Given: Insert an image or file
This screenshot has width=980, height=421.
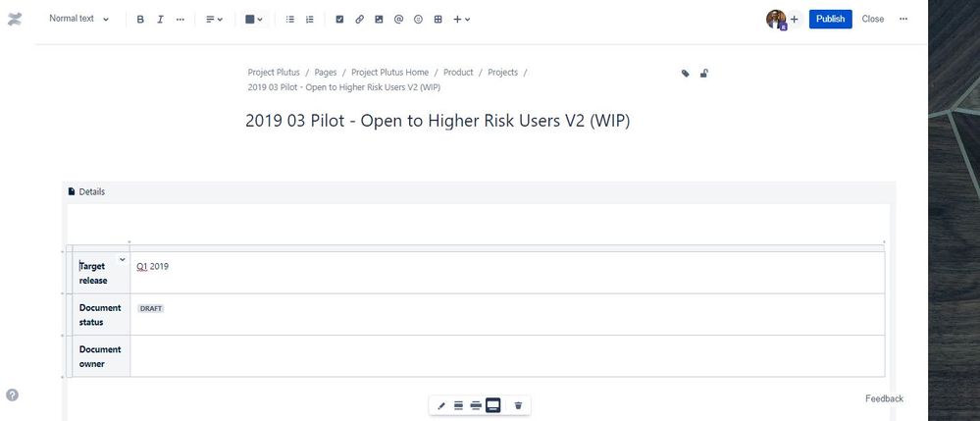Looking at the screenshot, I should 379,20.
